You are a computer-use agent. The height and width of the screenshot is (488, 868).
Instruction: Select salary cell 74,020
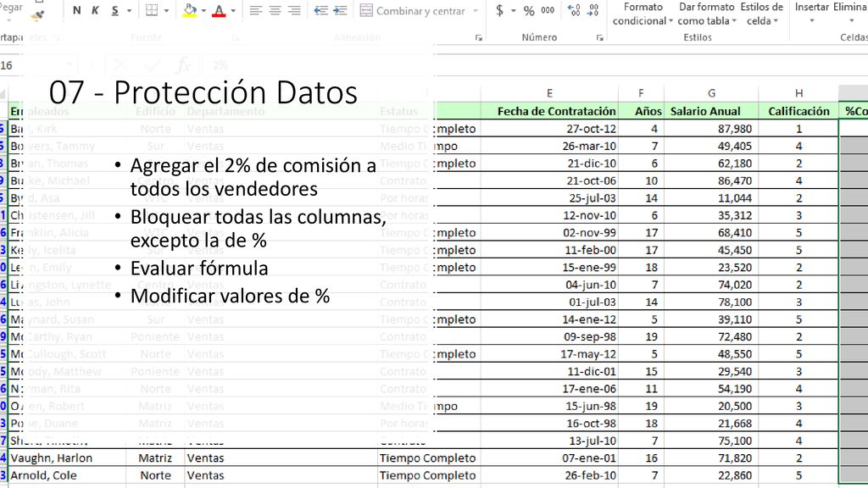(711, 285)
